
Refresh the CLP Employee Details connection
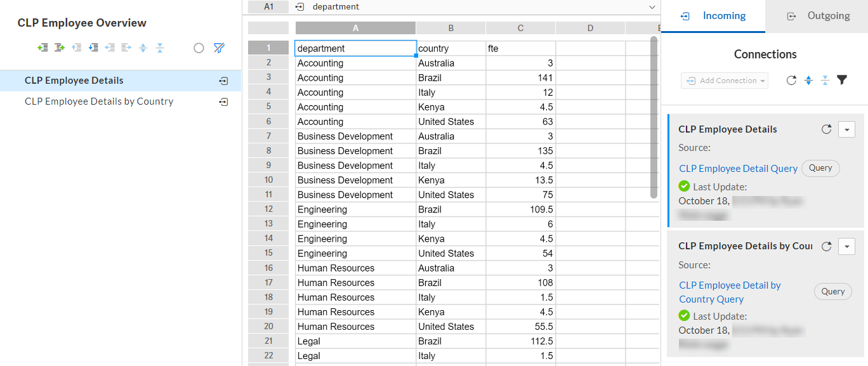[x=826, y=129]
